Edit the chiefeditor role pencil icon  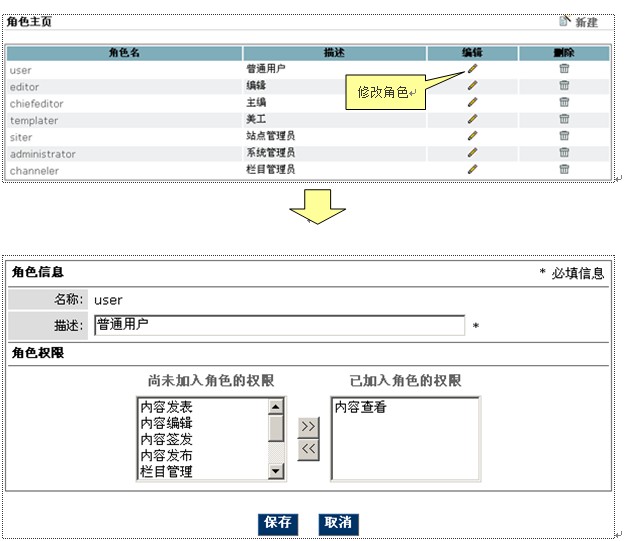click(x=472, y=102)
